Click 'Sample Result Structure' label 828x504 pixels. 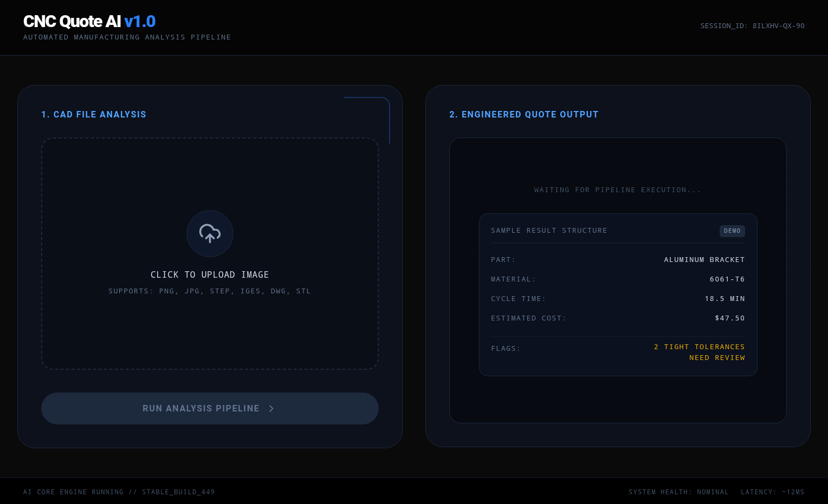pos(549,231)
